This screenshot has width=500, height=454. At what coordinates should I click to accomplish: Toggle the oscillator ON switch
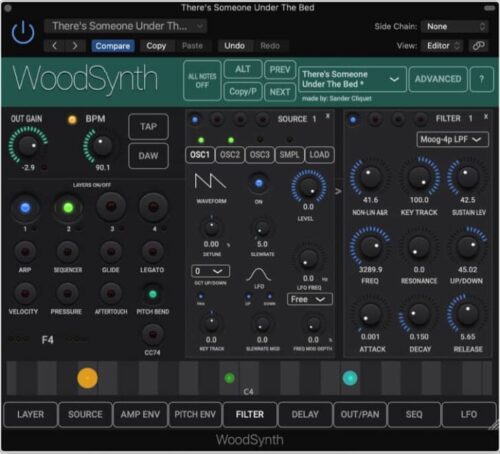point(259,183)
